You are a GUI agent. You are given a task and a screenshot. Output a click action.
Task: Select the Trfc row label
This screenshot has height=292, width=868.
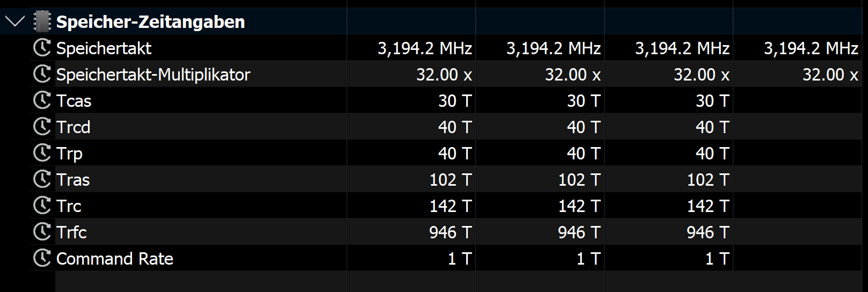coord(72,232)
